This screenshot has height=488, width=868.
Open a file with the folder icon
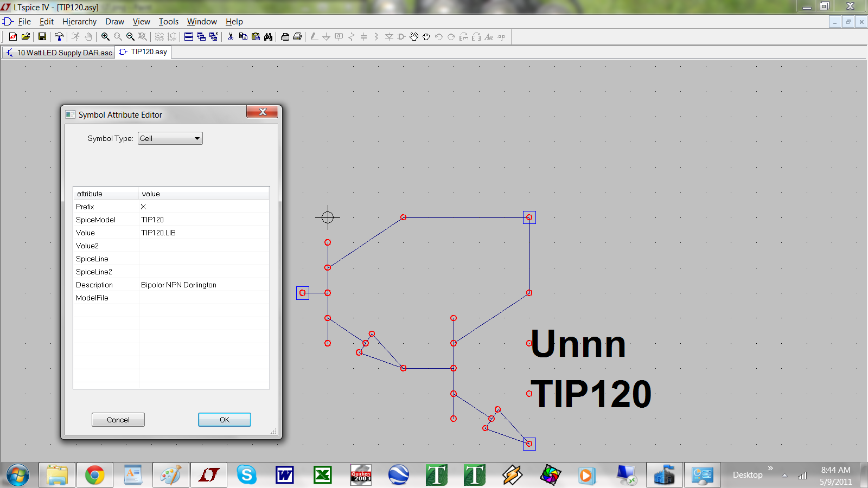(25, 36)
